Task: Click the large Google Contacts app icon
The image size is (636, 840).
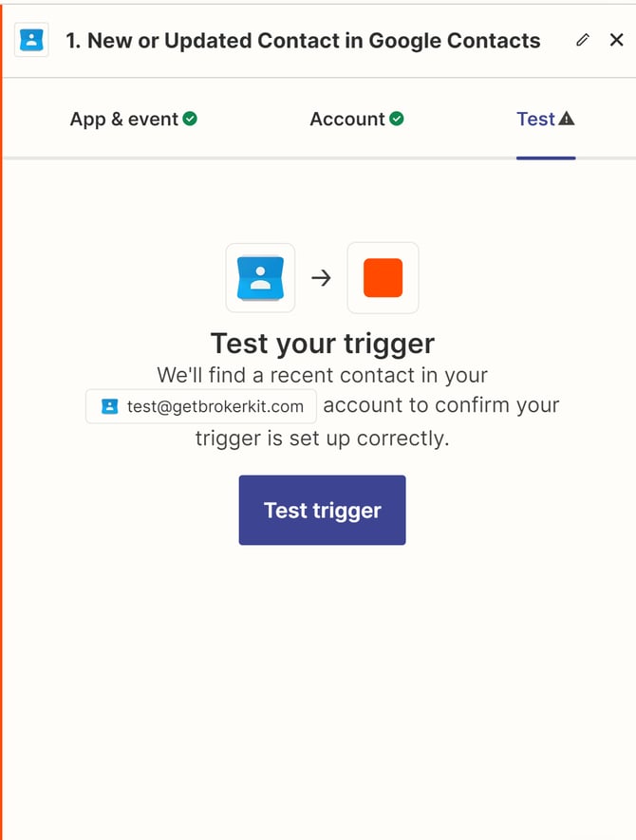Action: pyautogui.click(x=260, y=278)
